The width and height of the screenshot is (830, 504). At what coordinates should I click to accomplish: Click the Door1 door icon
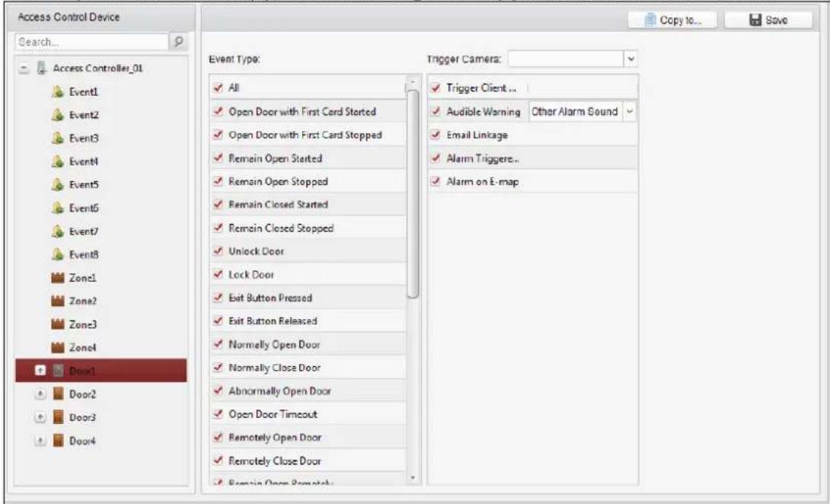click(x=58, y=371)
